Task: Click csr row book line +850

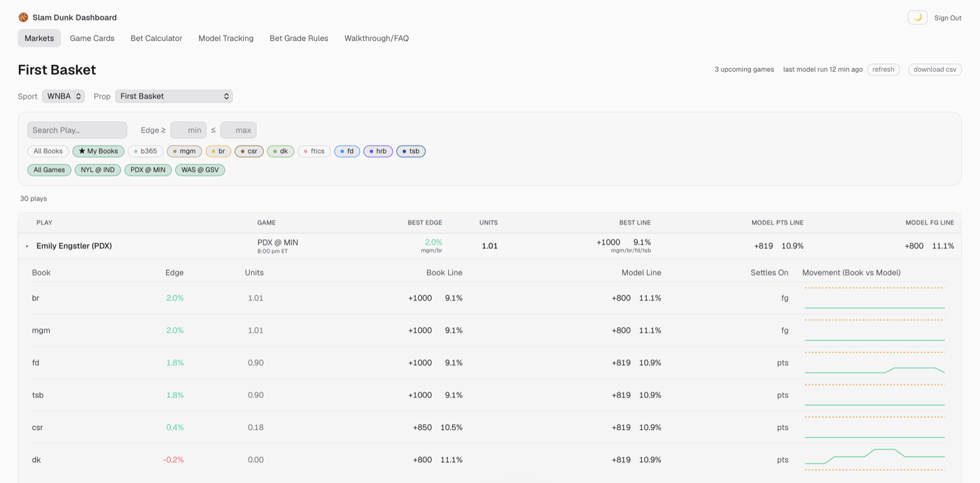Action: click(422, 427)
